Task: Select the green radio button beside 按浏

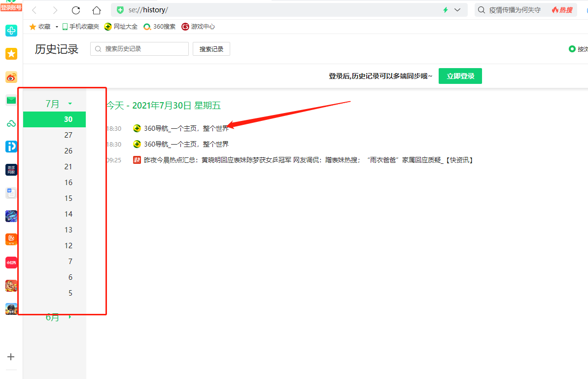Action: point(572,49)
